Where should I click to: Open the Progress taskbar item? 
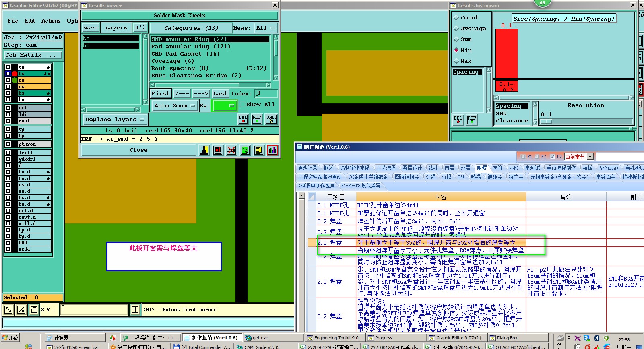pyautogui.click(x=396, y=338)
